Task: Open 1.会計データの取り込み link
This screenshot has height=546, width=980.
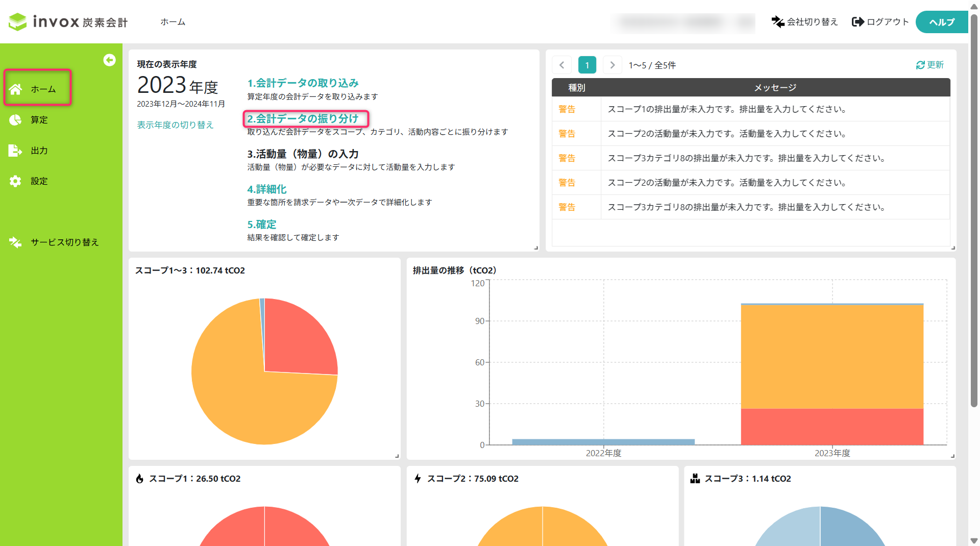Action: click(303, 83)
